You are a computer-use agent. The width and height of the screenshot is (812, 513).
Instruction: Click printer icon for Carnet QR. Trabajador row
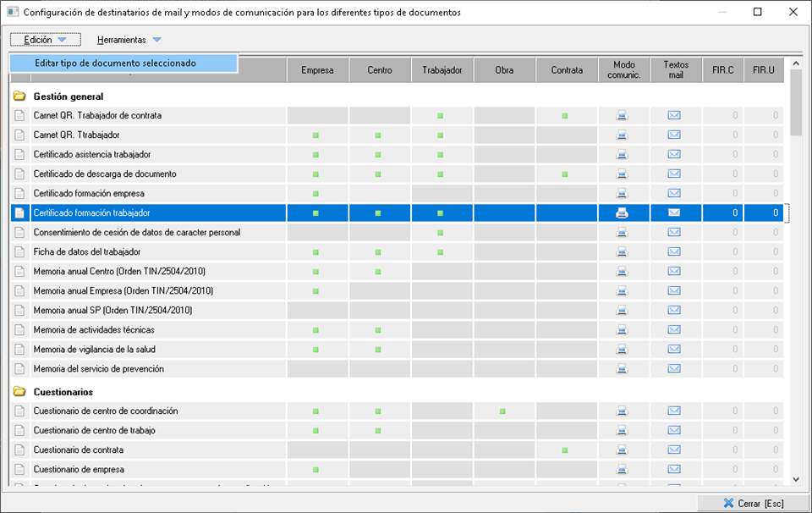(x=622, y=135)
